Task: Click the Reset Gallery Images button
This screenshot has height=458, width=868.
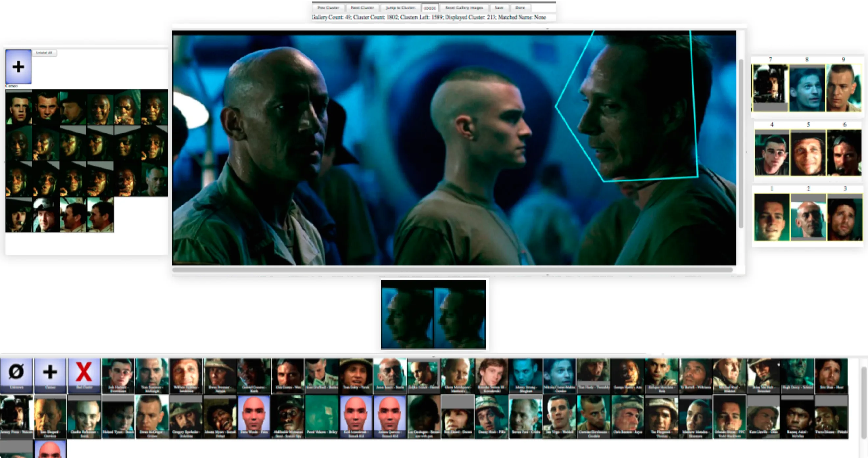Action: click(464, 8)
